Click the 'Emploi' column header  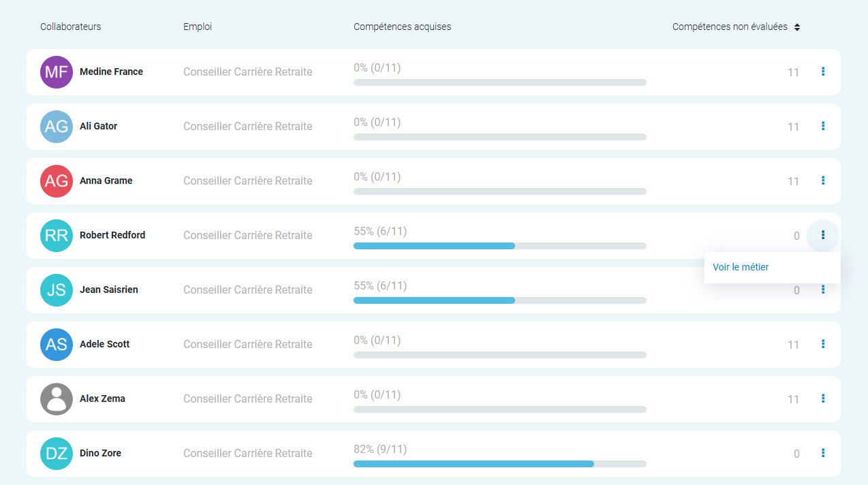pos(198,27)
